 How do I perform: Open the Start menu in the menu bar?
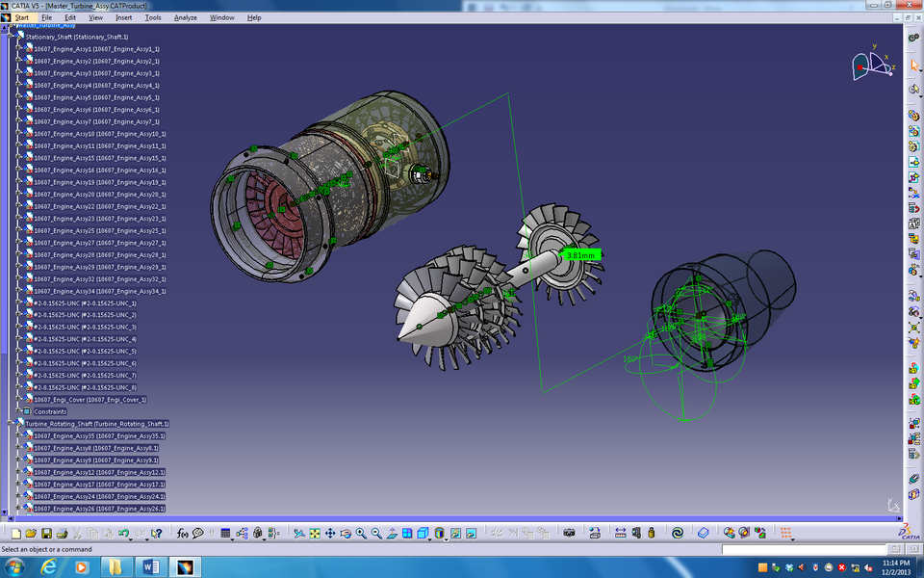22,17
